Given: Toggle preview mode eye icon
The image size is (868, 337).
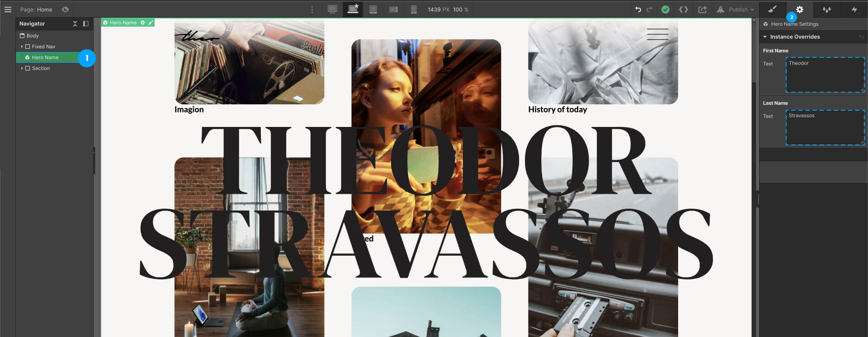Looking at the screenshot, I should click(66, 9).
